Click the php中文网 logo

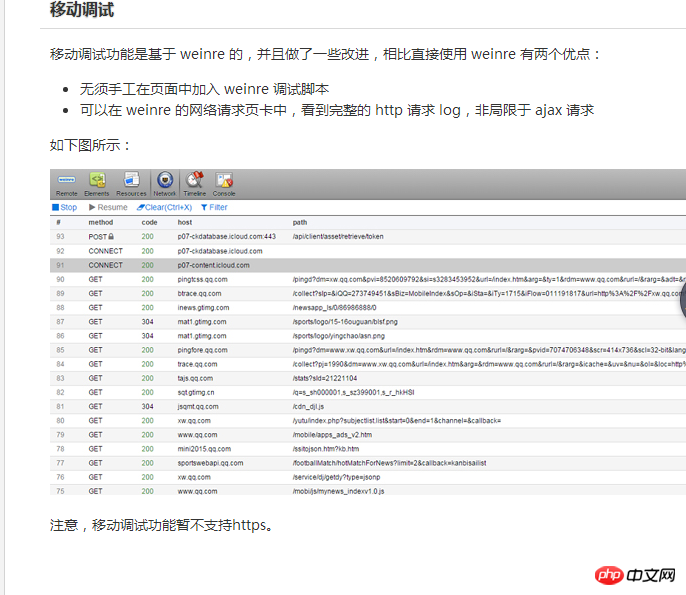(x=635, y=575)
